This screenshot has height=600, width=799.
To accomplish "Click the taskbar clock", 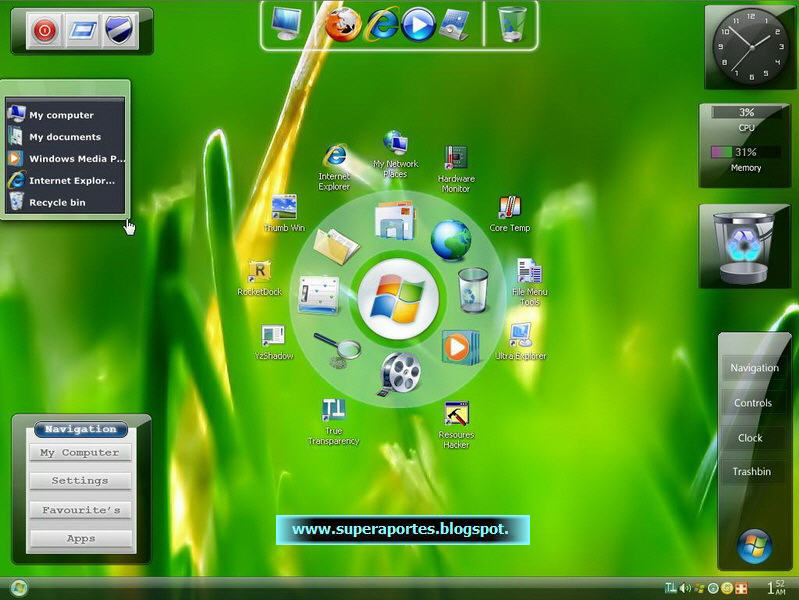I will (x=776, y=587).
